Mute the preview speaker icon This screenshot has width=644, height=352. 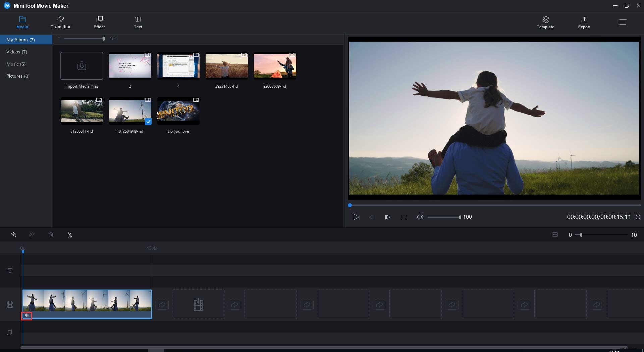[x=420, y=217]
